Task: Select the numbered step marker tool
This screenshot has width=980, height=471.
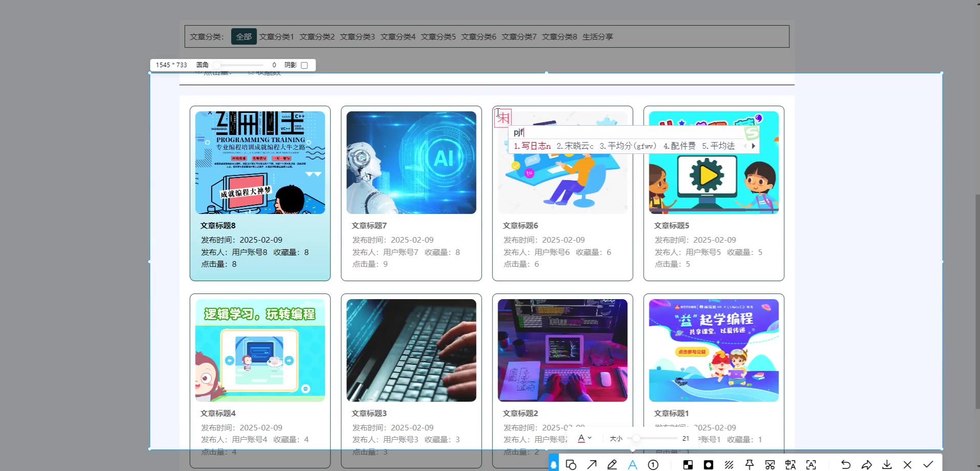Action: (x=653, y=465)
